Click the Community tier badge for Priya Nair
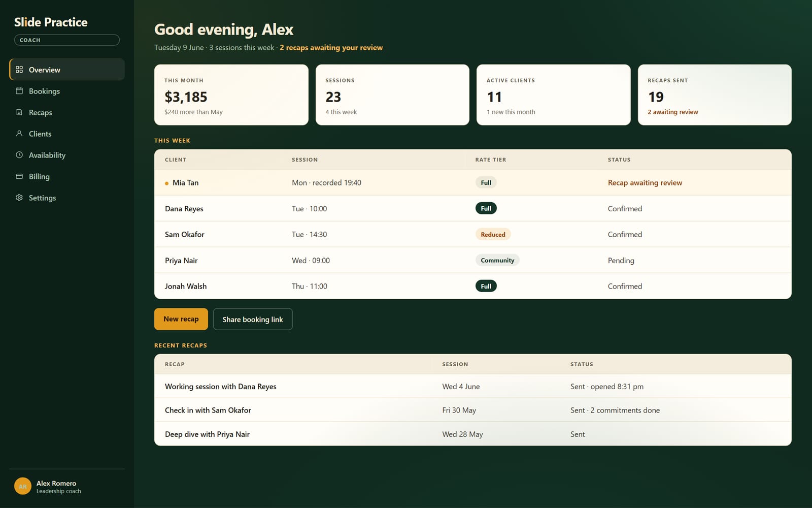This screenshot has height=508, width=812. pyautogui.click(x=497, y=260)
